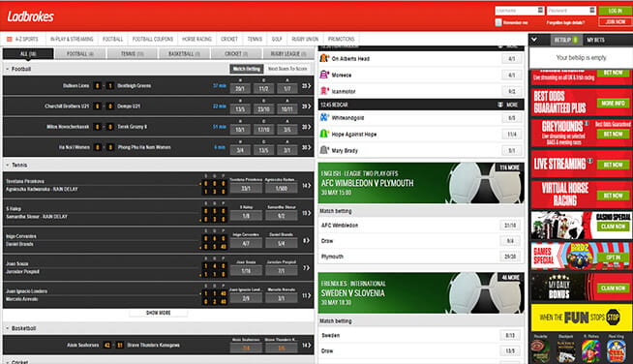Click Bet Now on Virtual Horse Racing banner
This screenshot has height=364, width=633.
pyautogui.click(x=613, y=196)
